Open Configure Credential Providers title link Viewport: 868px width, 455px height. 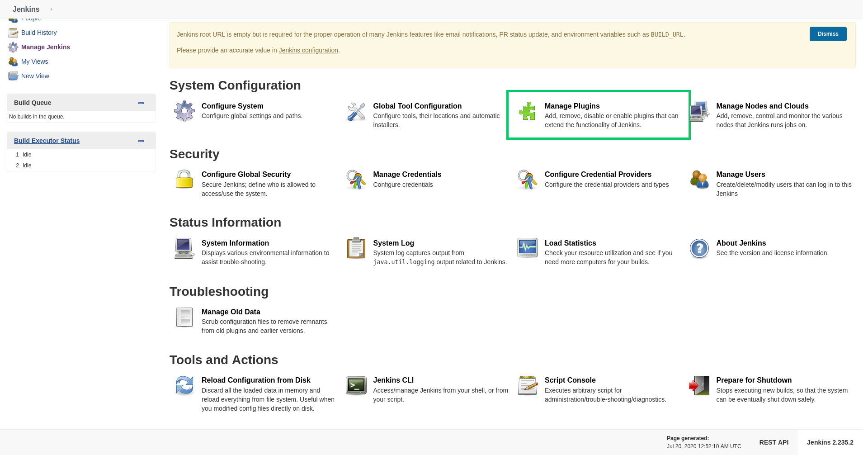tap(598, 174)
